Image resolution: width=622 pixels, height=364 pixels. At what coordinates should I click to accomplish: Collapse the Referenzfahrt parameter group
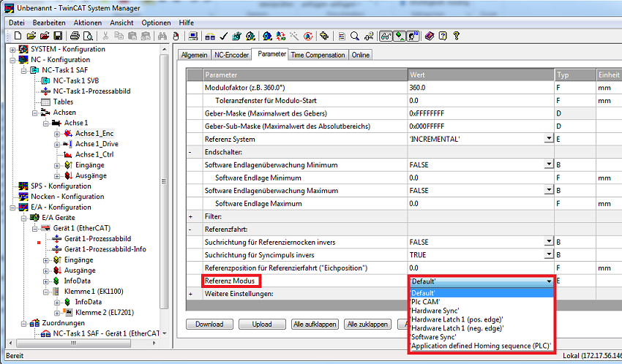point(190,230)
